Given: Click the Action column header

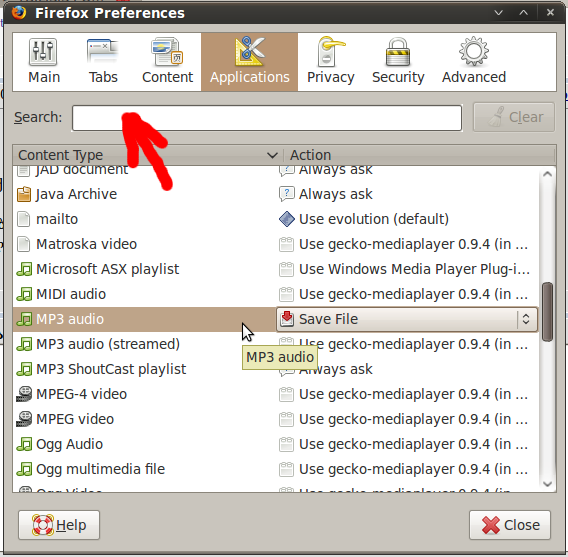Looking at the screenshot, I should (419, 155).
